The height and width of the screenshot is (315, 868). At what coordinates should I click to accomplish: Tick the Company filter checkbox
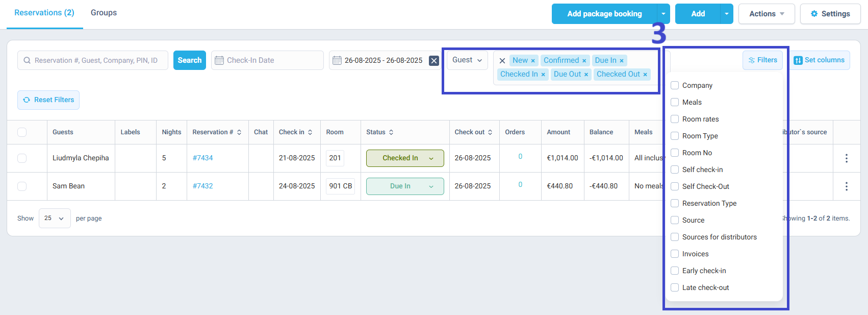coord(675,85)
